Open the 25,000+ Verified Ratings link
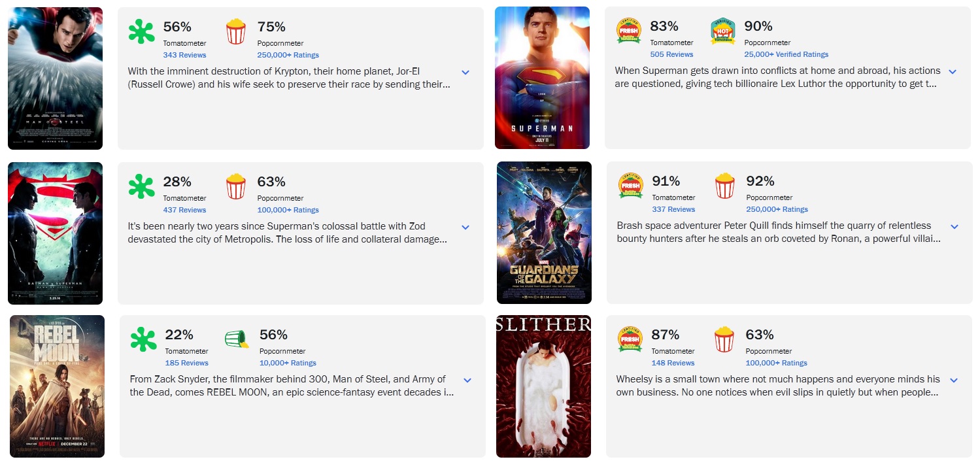This screenshot has width=980, height=472. click(x=786, y=54)
